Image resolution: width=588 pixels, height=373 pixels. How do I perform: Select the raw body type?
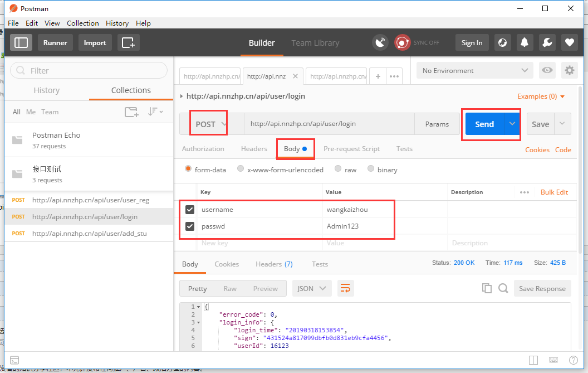point(338,168)
